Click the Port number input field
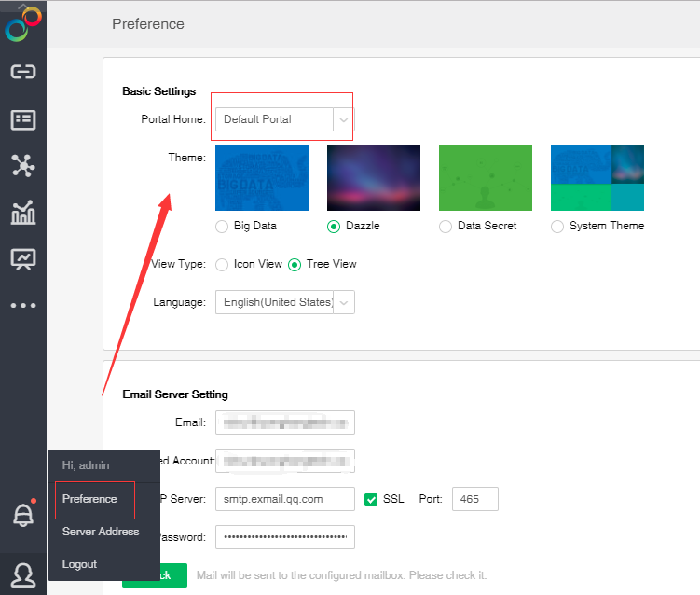 (475, 499)
